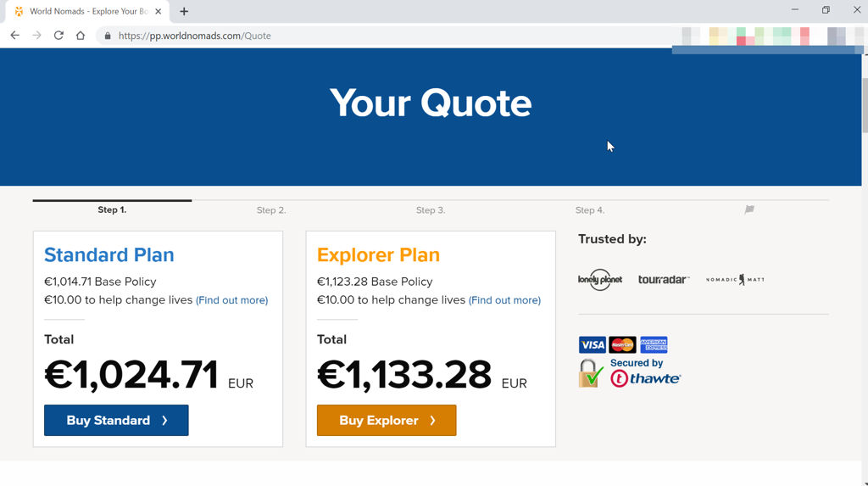The width and height of the screenshot is (868, 486).
Task: Click the TourRadar logo
Action: [664, 279]
